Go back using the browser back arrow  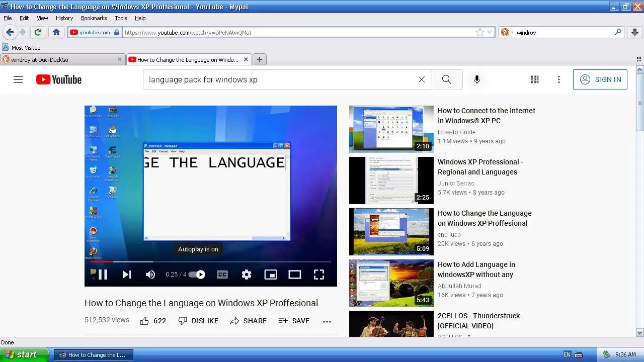pyautogui.click(x=10, y=32)
